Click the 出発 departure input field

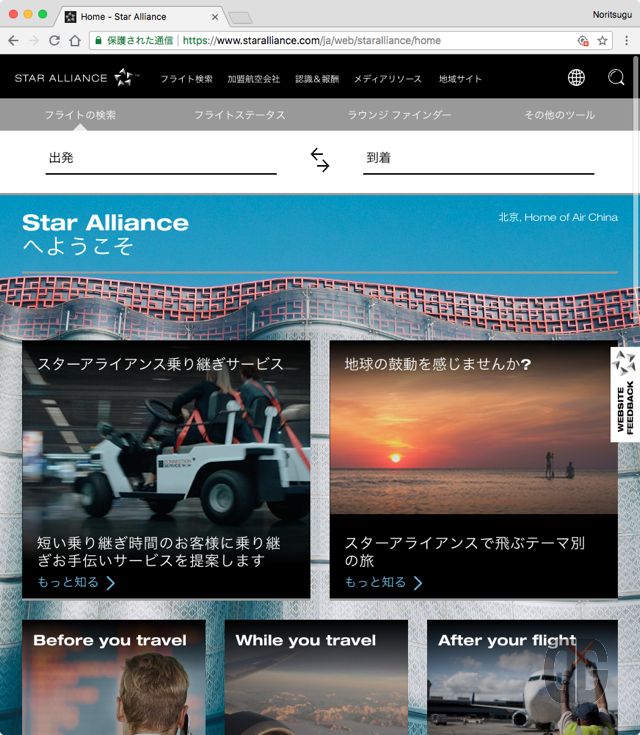point(161,159)
